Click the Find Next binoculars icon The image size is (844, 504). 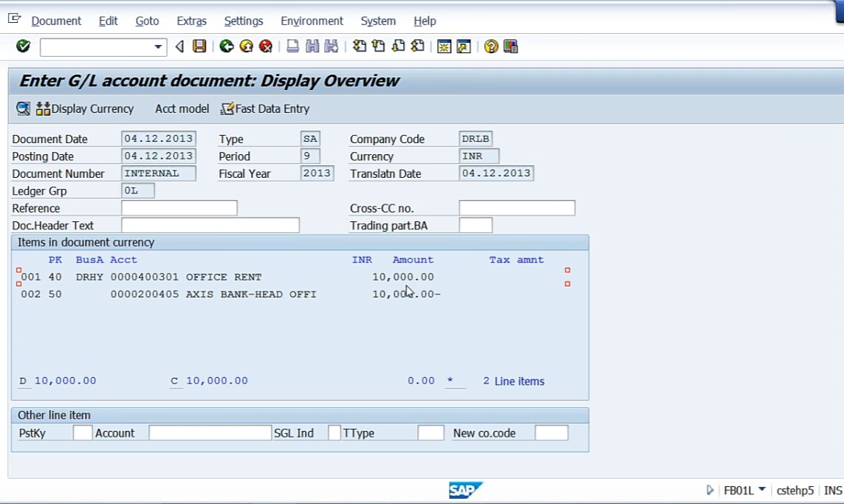tap(332, 46)
